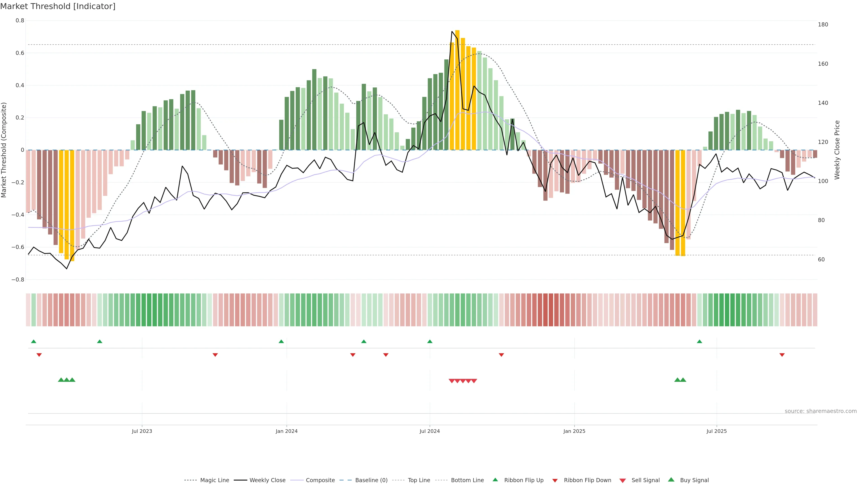Click the Market Threshold [Indicator] title
868x488 pixels.
58,6
